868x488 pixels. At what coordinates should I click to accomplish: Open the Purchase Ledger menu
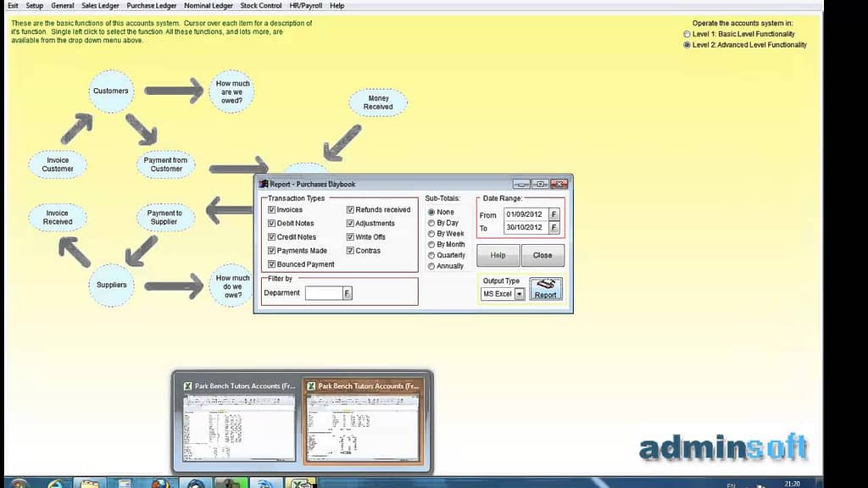point(152,6)
